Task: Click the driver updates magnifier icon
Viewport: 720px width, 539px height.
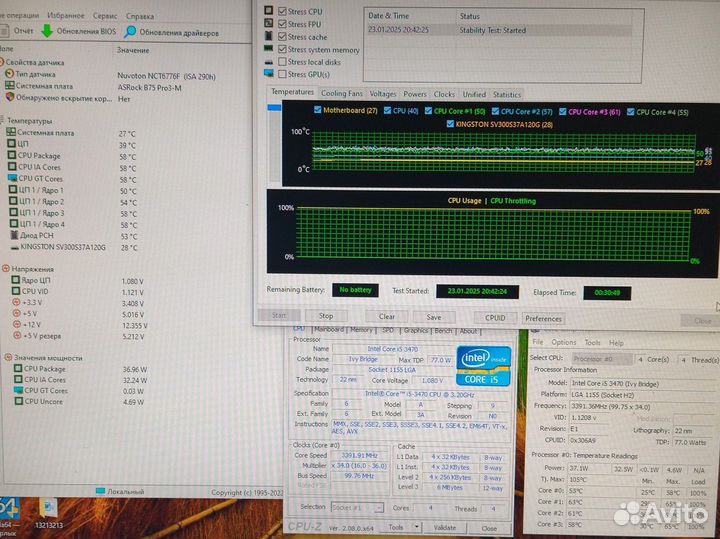Action: [x=130, y=32]
